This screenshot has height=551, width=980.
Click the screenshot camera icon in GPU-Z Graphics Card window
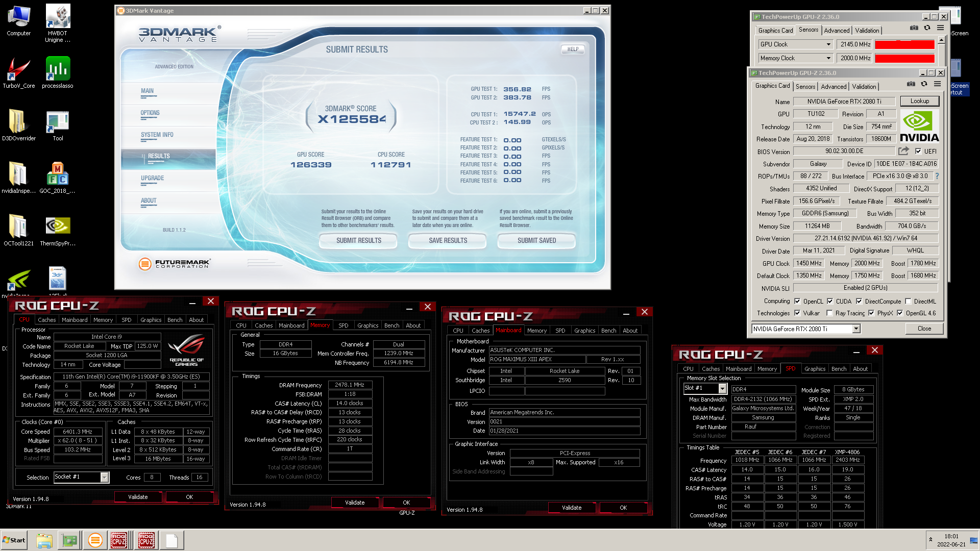pyautogui.click(x=911, y=84)
